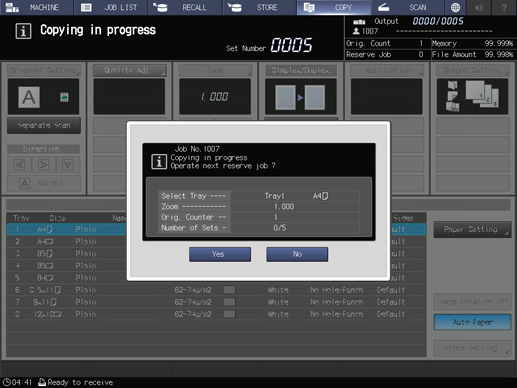This screenshot has width=517, height=388.
Task: Click the speaker volume icon
Action: click(479, 7)
